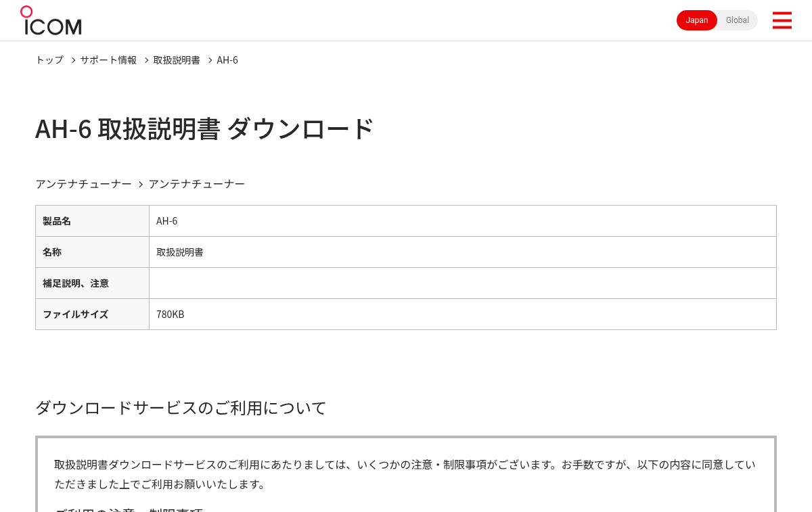
Task: Go to トップ breadcrumb
Action: tap(49, 60)
